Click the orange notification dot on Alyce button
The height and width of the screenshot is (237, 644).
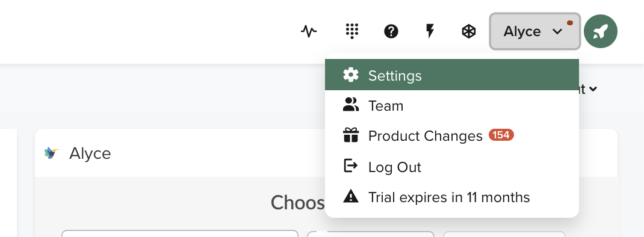[569, 23]
